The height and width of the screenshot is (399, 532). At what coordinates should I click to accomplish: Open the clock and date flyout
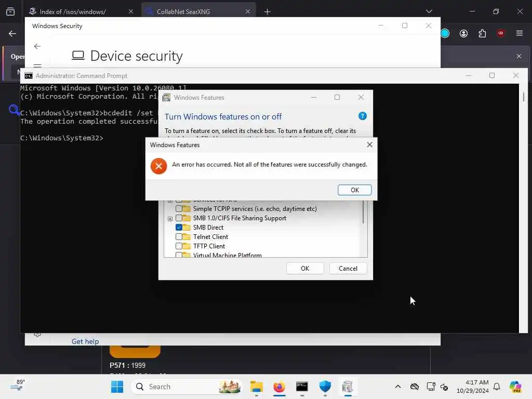473,387
